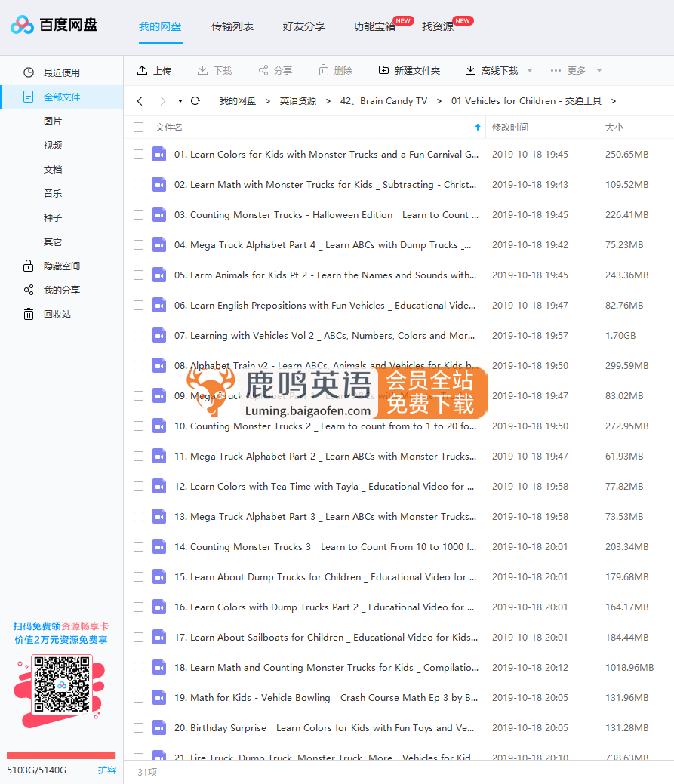The image size is (674, 784).
Task: Click the 扩容 expand storage link
Action: [x=107, y=770]
